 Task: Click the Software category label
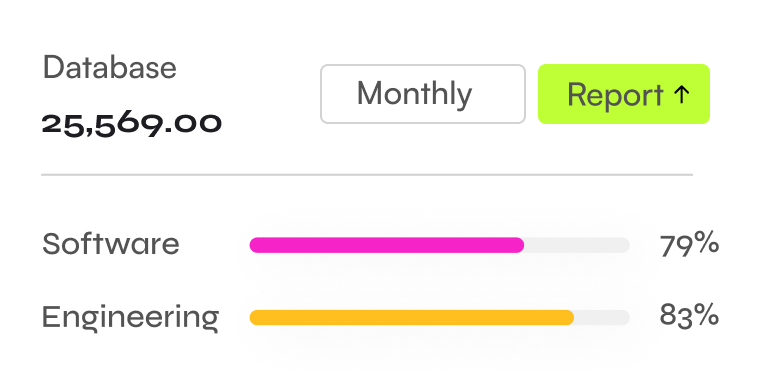(111, 244)
